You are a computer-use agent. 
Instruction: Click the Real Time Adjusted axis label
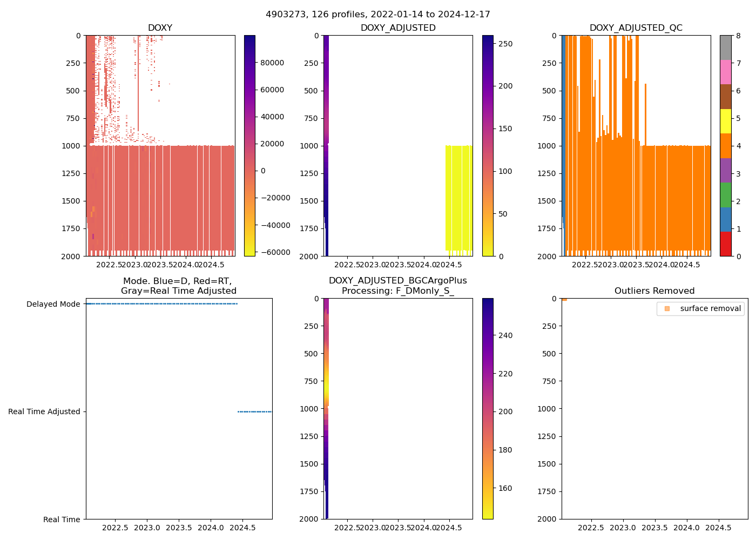coord(44,411)
